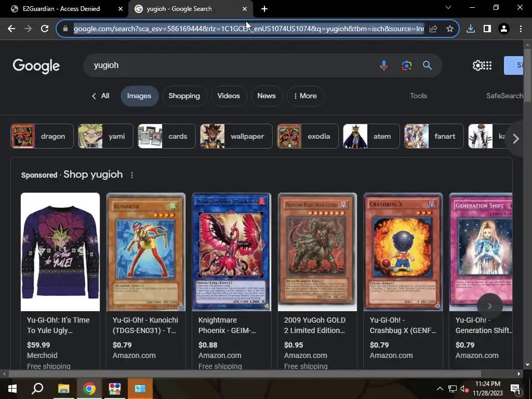
Task: Open the Windows Start menu
Action: [12, 389]
